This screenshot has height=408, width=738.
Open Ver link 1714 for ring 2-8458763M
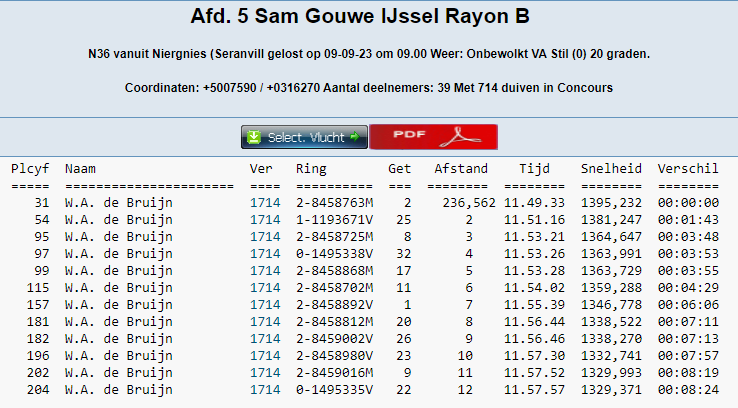point(265,203)
